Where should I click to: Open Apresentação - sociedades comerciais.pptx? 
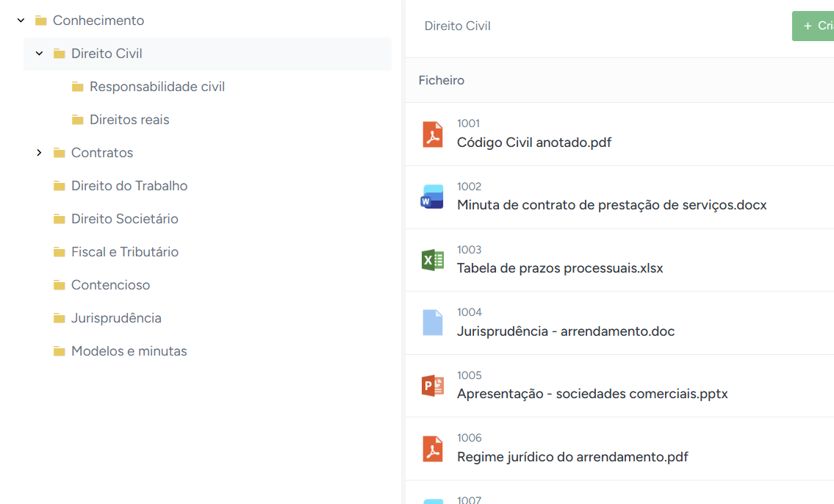point(592,394)
